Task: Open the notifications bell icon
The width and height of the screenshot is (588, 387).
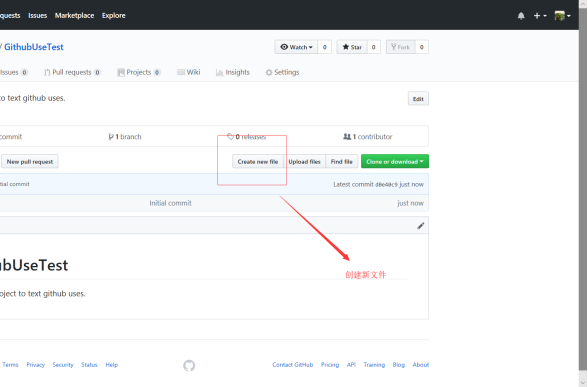Action: (x=521, y=16)
